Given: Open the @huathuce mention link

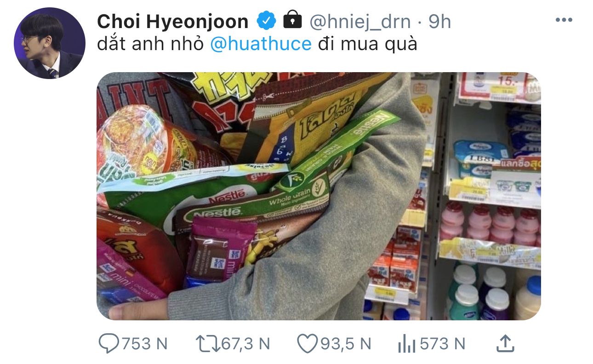Looking at the screenshot, I should [x=261, y=44].
